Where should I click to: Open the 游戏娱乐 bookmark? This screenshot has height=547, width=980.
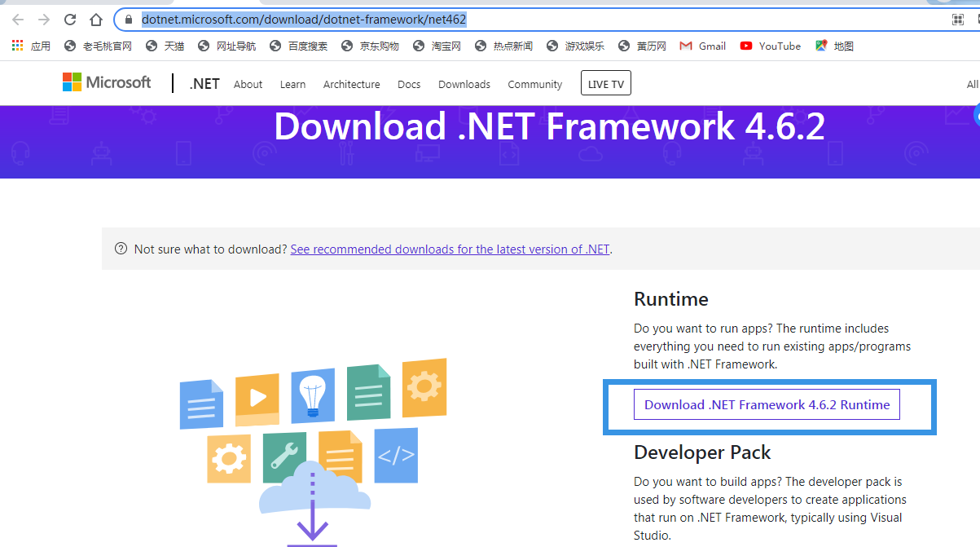[575, 46]
